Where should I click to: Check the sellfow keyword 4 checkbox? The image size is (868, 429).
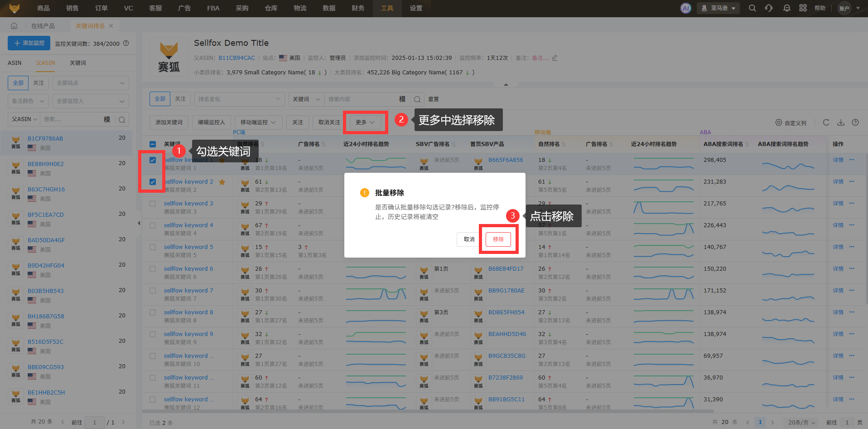pyautogui.click(x=153, y=225)
